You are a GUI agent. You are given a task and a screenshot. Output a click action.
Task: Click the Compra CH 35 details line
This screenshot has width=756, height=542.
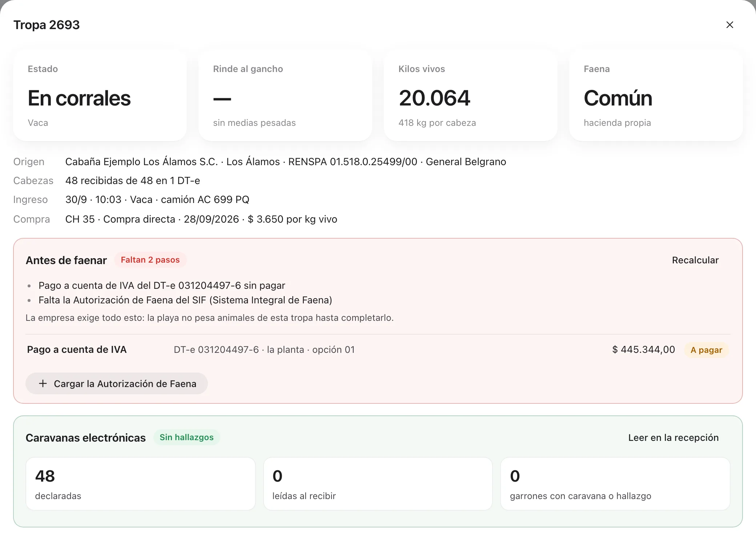pos(175,219)
